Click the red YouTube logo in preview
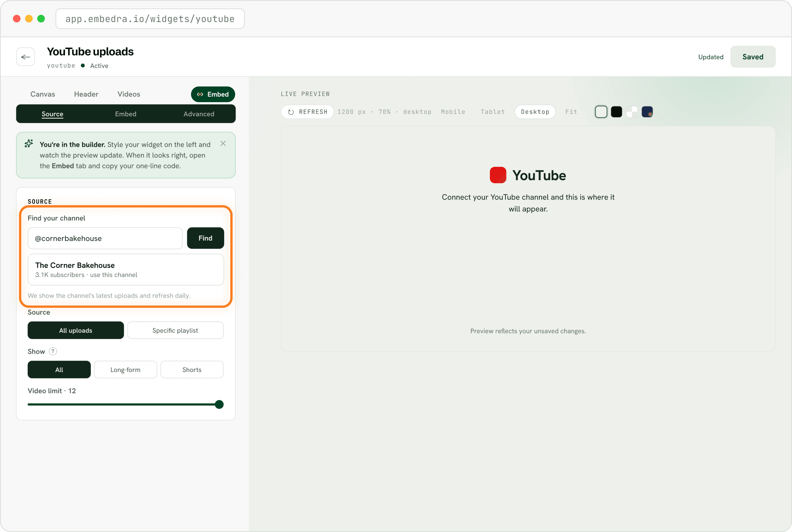This screenshot has width=792, height=532. tap(498, 175)
